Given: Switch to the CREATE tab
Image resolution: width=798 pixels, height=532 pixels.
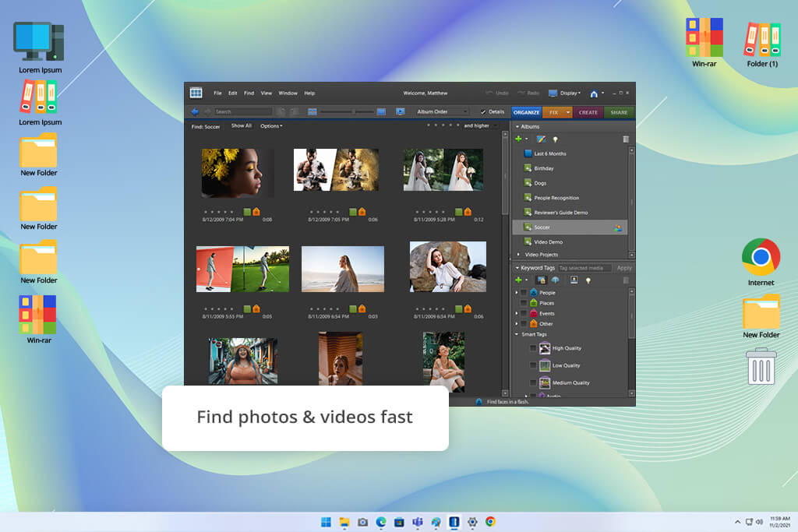Looking at the screenshot, I should point(588,112).
